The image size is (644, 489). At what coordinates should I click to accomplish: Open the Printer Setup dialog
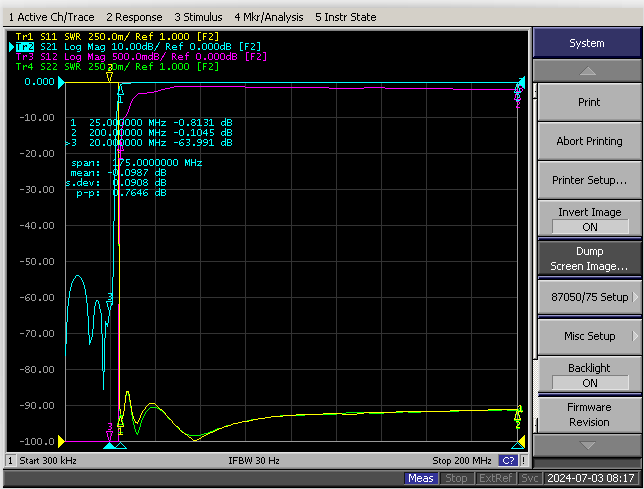(590, 180)
